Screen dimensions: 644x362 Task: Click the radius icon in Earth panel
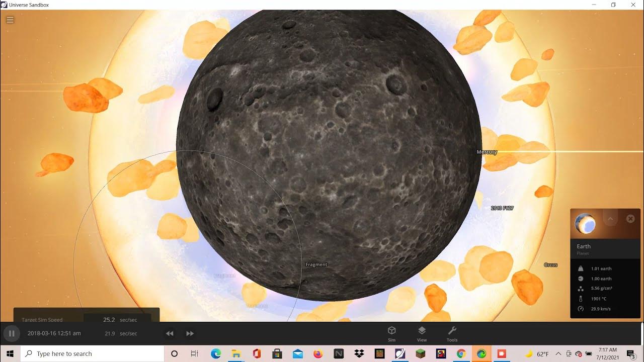click(x=581, y=279)
